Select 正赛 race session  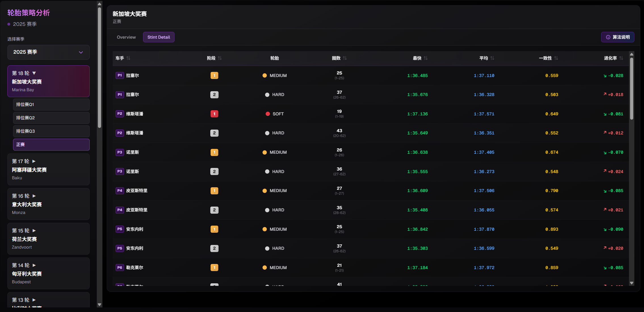[51, 145]
